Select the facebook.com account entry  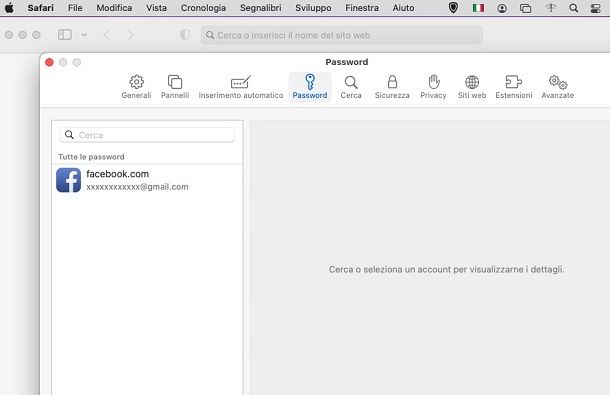147,180
